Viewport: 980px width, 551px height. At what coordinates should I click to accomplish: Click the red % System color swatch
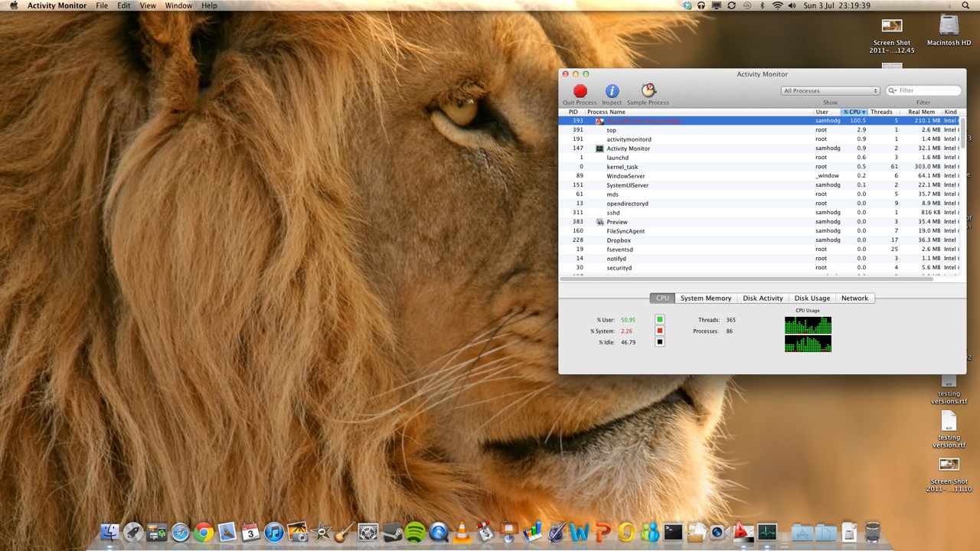coord(660,331)
